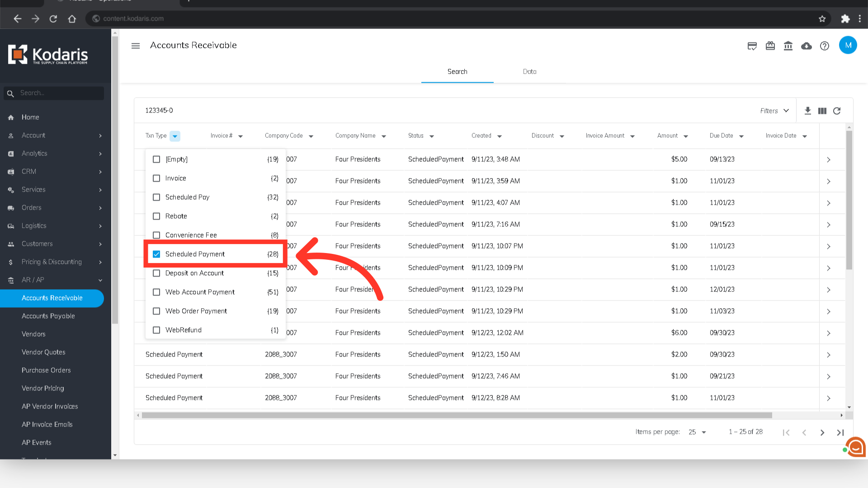Uncheck the Scheduled Payment checkbox
The width and height of the screenshot is (868, 488).
pos(156,254)
